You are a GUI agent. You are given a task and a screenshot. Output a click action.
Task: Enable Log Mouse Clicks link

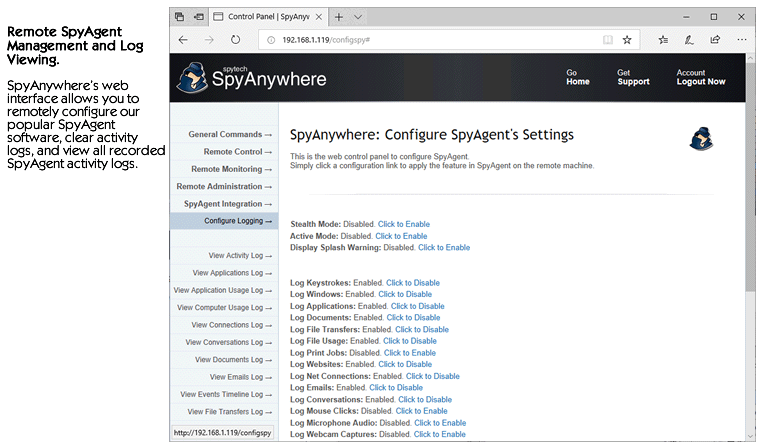click(x=422, y=411)
